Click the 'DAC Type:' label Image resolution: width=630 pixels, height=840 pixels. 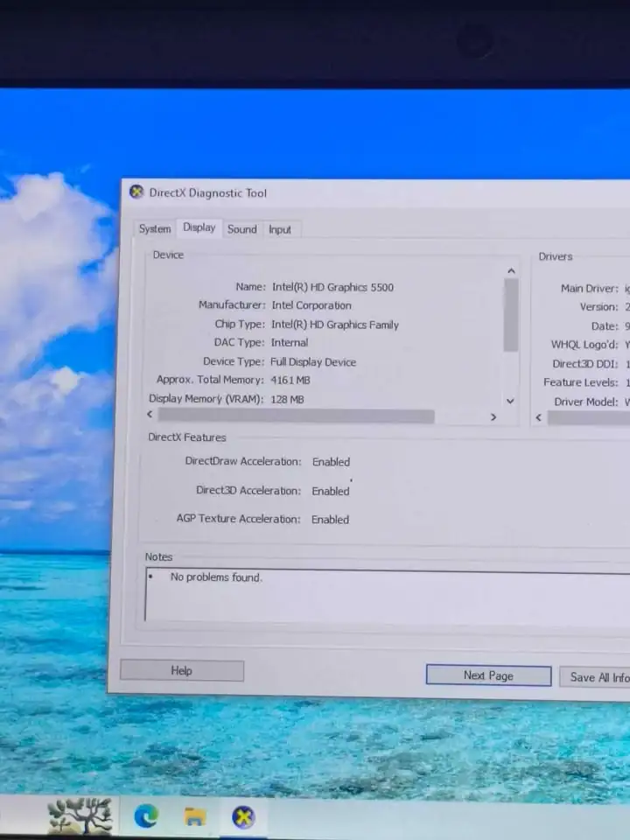click(x=239, y=342)
